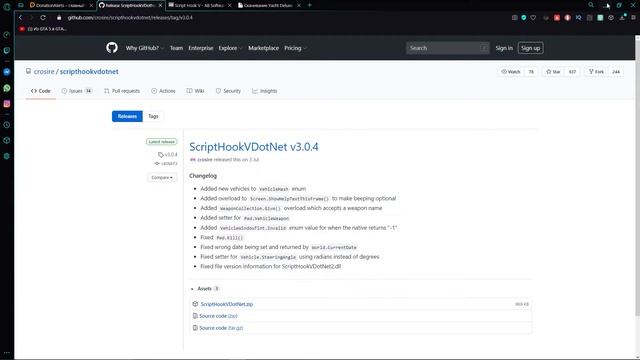This screenshot has width=640, height=360.
Task: Fork the repository
Action: (x=596, y=72)
